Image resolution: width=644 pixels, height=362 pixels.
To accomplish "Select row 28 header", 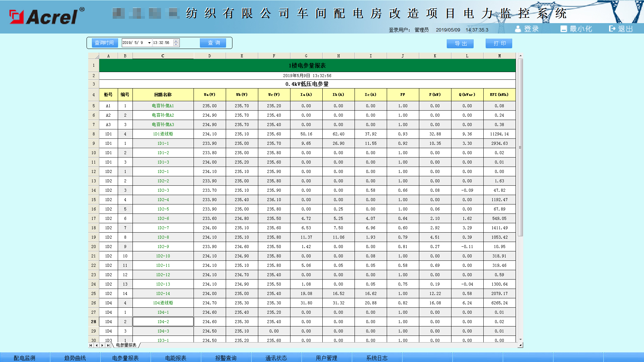I will point(94,322).
